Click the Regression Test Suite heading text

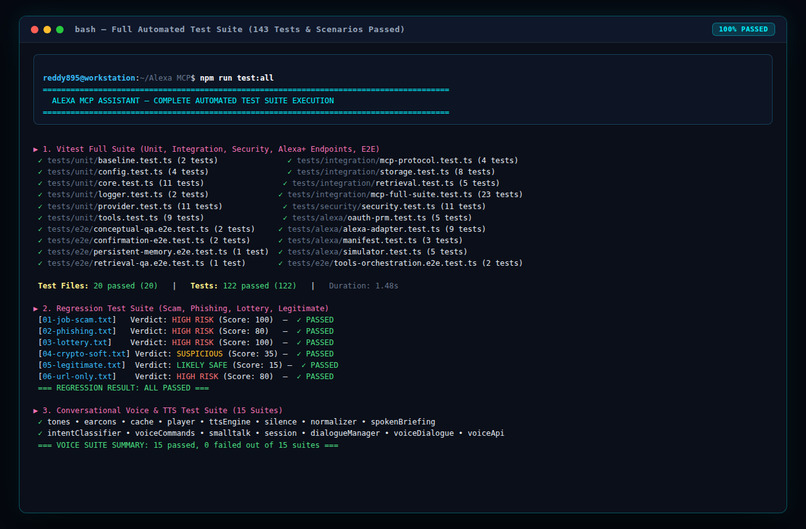(x=186, y=308)
